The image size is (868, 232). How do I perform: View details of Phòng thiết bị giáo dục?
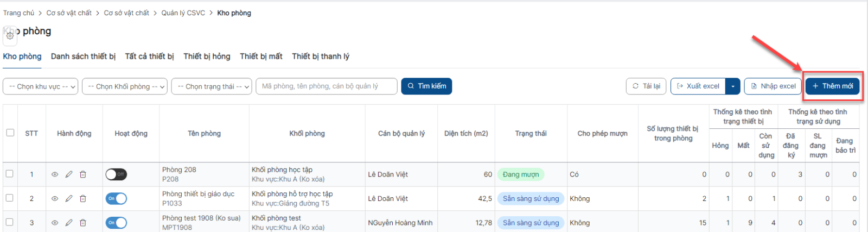(x=55, y=199)
